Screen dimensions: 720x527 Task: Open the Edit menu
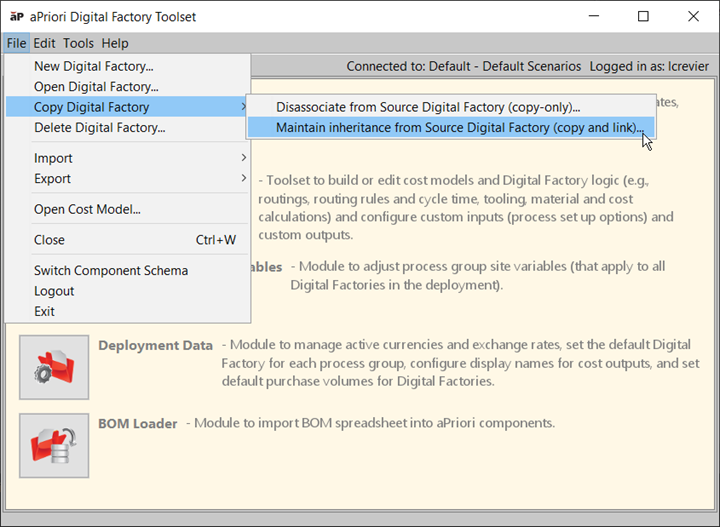tap(45, 43)
